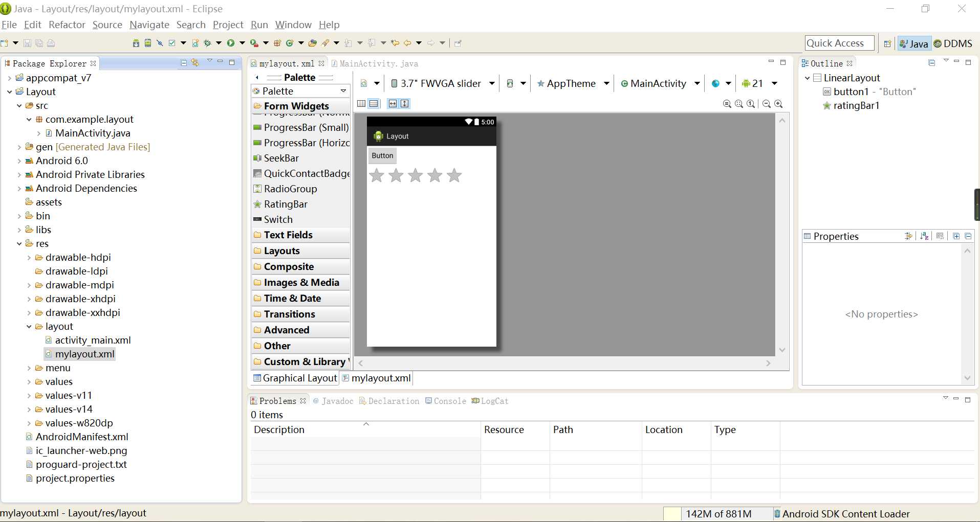Expand the values-v11 folder
The image size is (980, 522).
coord(29,395)
